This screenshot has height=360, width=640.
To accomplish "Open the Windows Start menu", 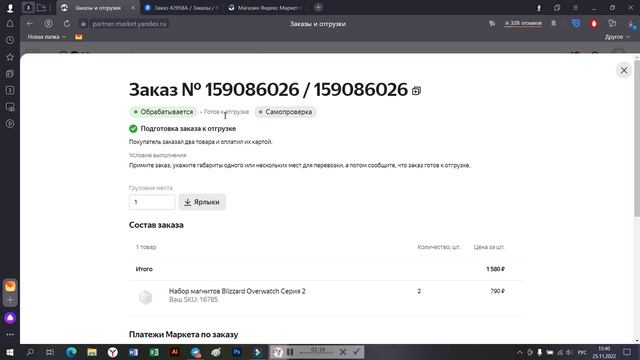I will (10, 352).
